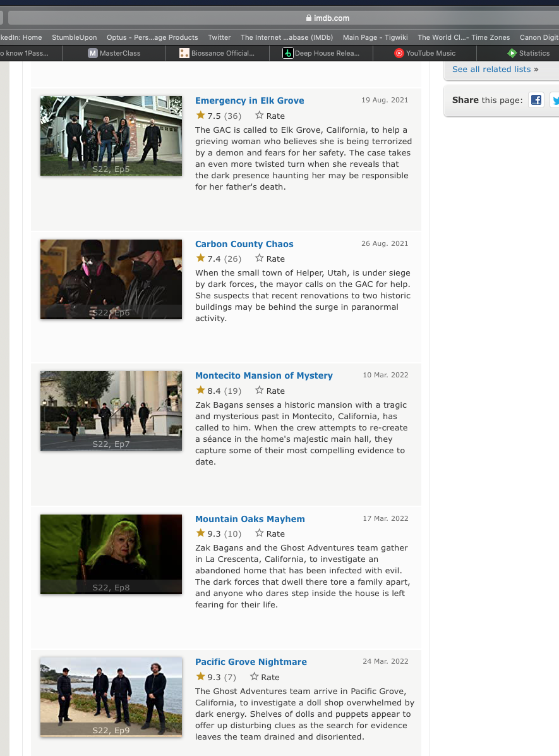This screenshot has width=559, height=756.
Task: Click the YouTube Music tab icon
Action: pyautogui.click(x=399, y=53)
